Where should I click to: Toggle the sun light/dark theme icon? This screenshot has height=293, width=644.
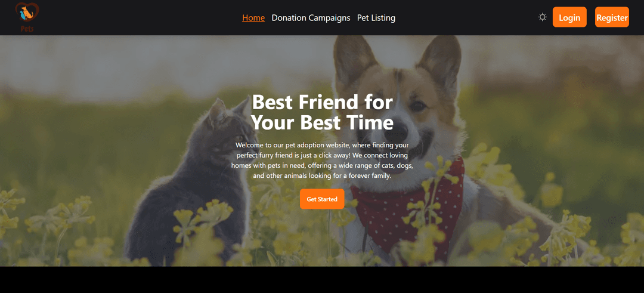543,17
